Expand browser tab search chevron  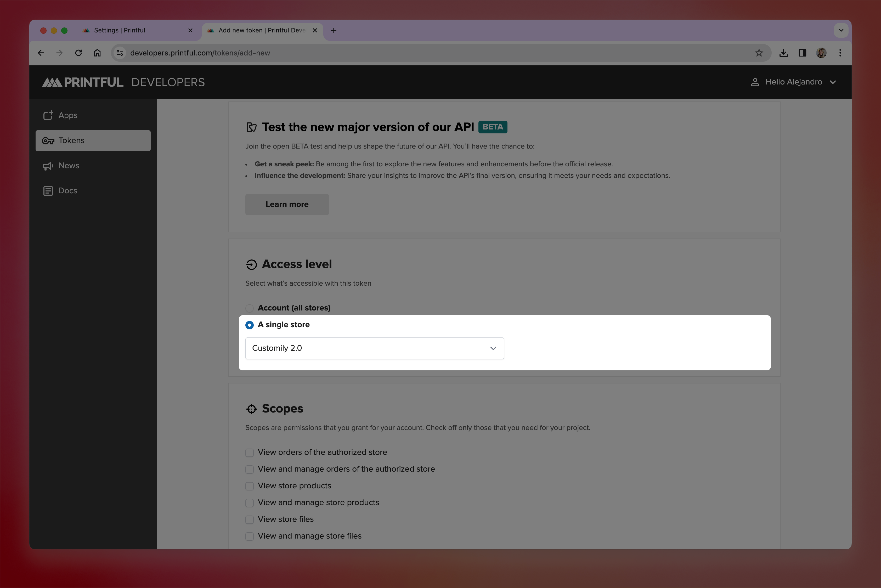point(841,30)
